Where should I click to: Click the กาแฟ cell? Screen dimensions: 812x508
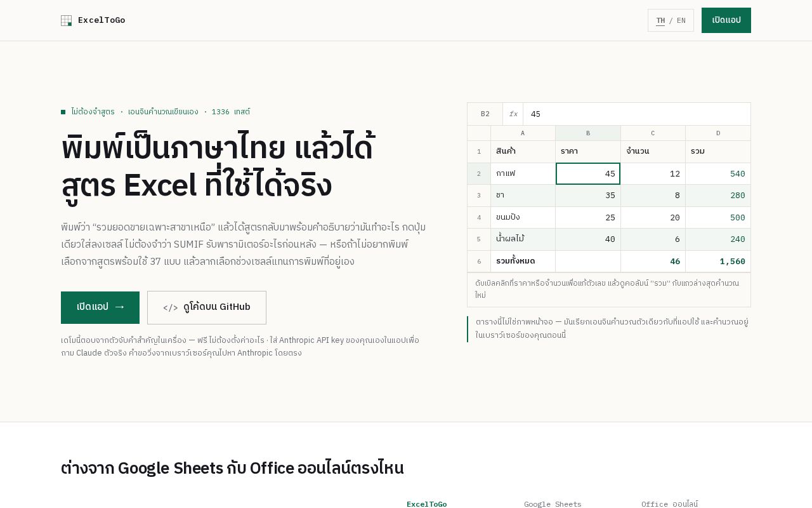523,174
